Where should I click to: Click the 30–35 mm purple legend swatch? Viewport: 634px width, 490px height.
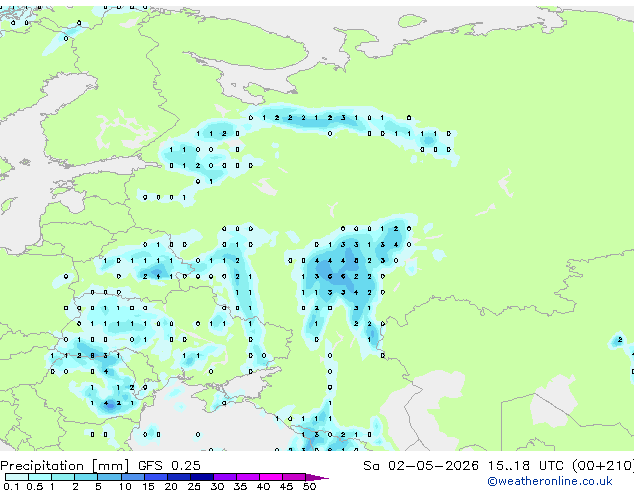(x=224, y=477)
